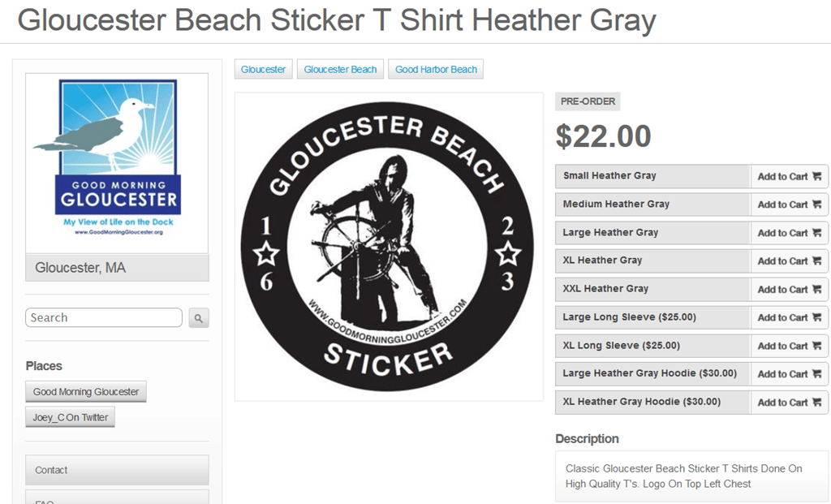831x504 pixels.
Task: Click the Search input field
Action: pos(104,317)
